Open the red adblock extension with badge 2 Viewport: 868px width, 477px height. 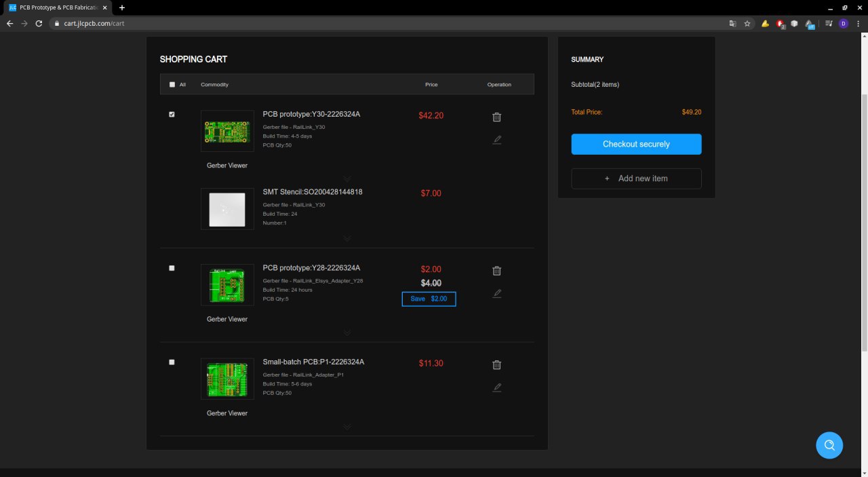[x=781, y=24]
